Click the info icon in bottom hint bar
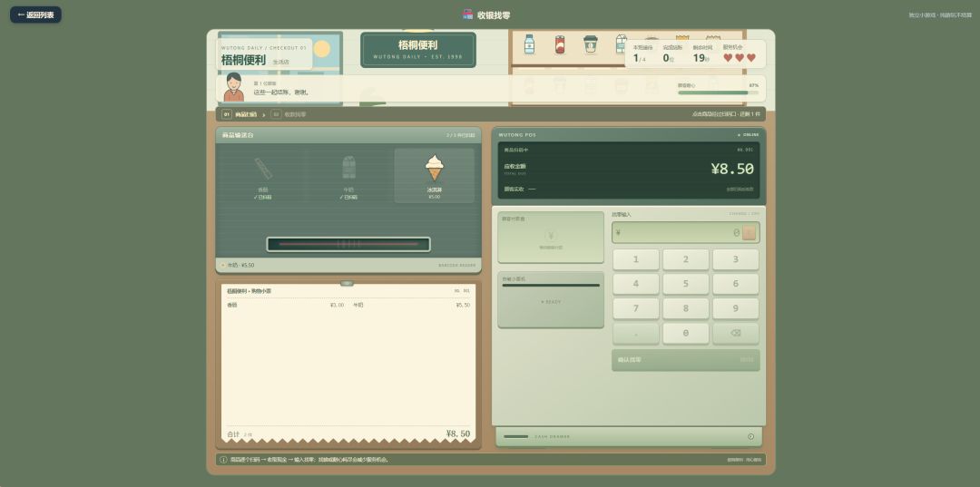 224,460
